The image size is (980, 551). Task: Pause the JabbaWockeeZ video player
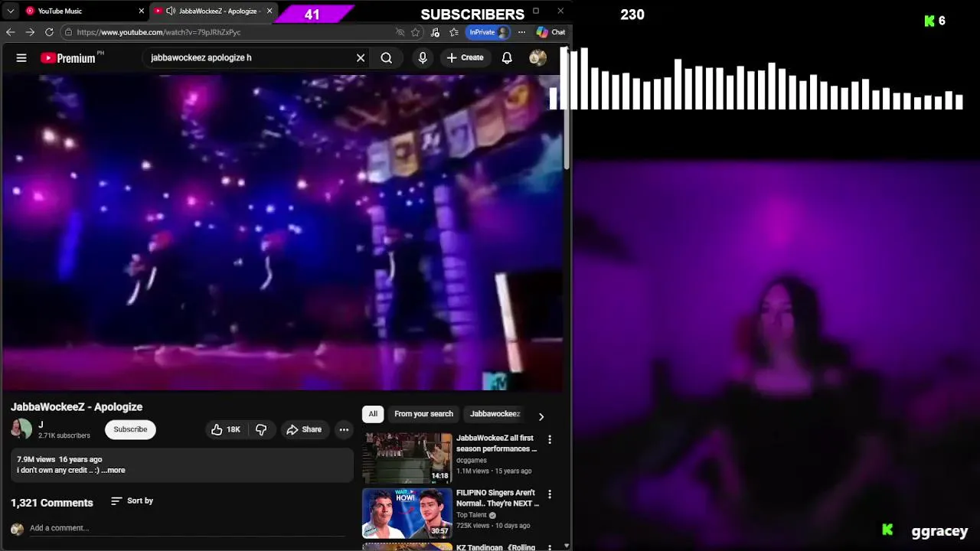pos(282,232)
